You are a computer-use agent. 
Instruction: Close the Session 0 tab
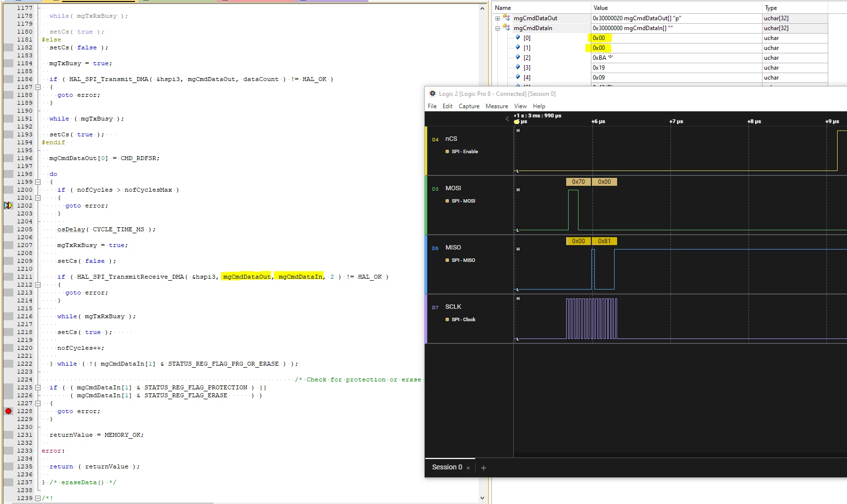(468, 467)
